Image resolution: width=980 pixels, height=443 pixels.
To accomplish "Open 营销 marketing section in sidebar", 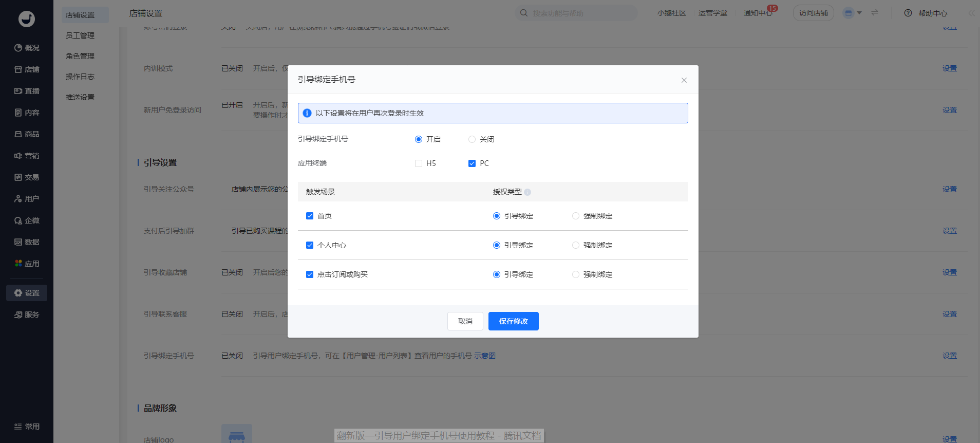I will pos(27,156).
